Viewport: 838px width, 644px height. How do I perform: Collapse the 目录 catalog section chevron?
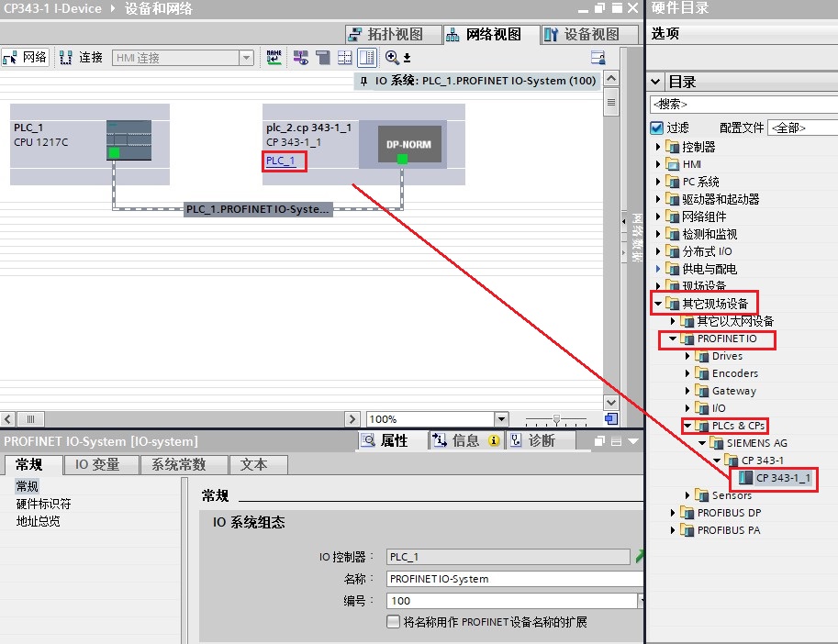(x=655, y=82)
